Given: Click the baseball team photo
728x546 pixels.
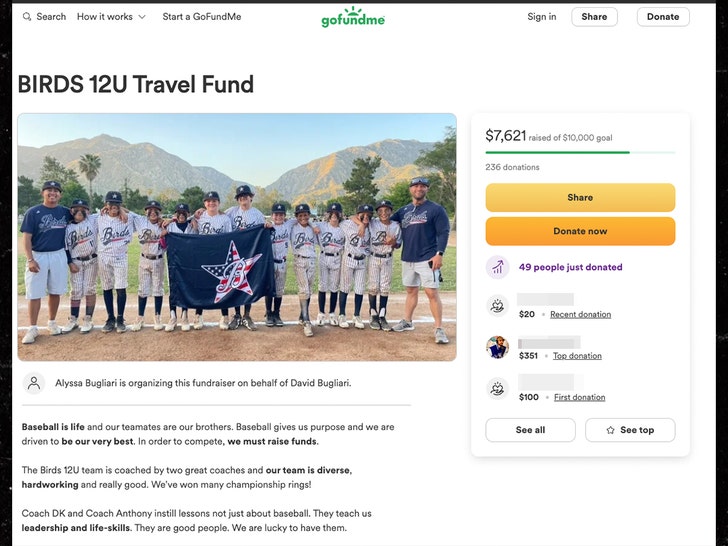Looking at the screenshot, I should tap(236, 237).
